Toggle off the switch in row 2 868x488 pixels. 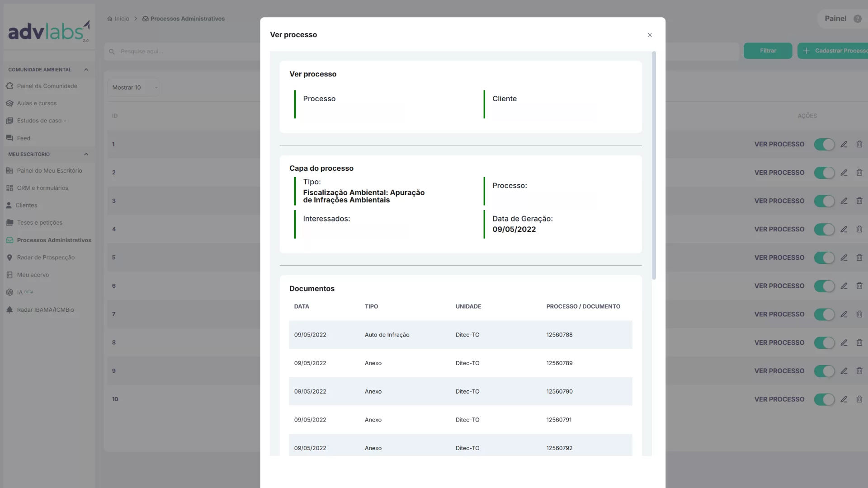824,173
